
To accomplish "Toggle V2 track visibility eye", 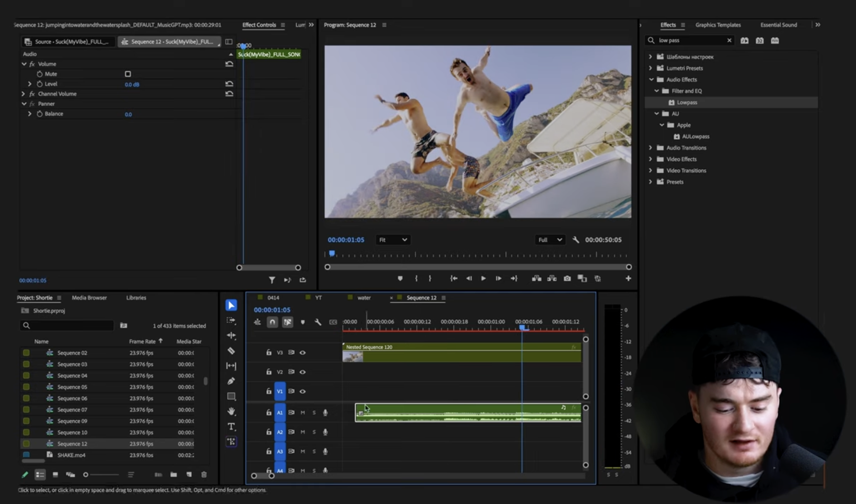I will click(x=302, y=372).
